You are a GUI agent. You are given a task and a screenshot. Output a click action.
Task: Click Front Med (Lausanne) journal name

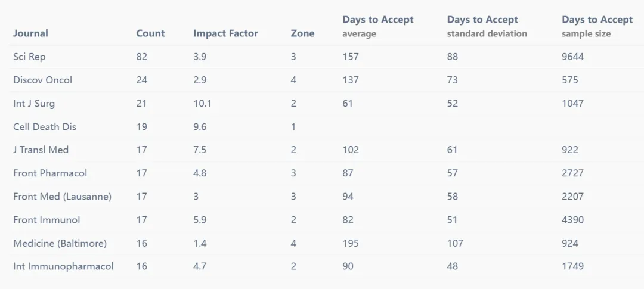pos(62,197)
